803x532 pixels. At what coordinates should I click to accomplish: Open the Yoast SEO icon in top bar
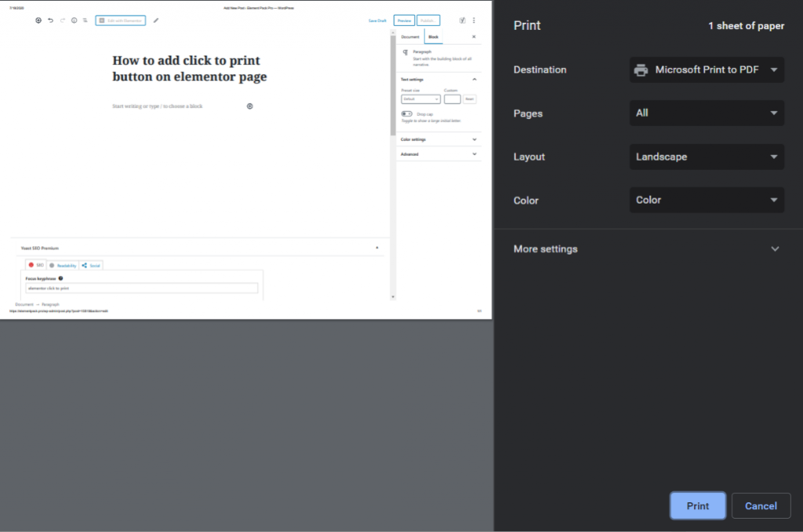point(462,20)
